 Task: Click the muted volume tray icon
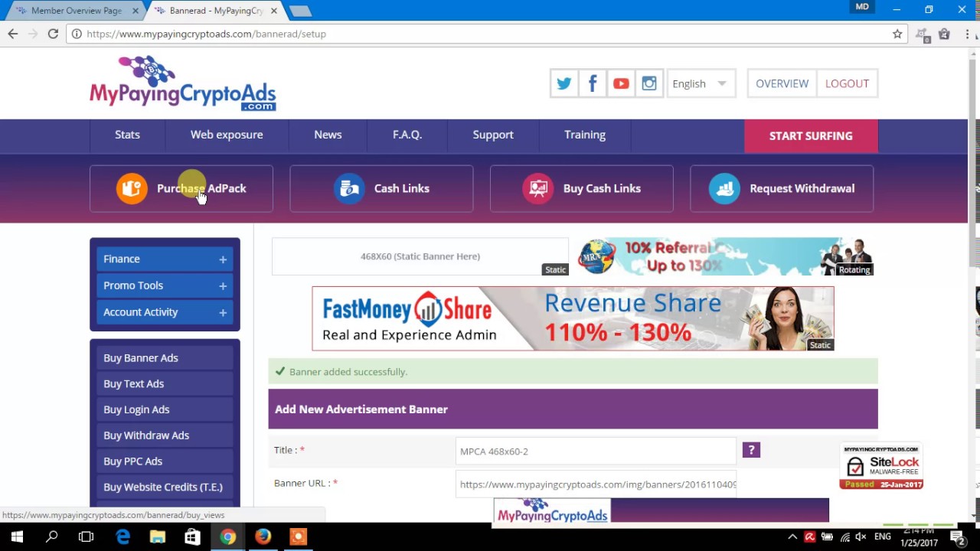(x=861, y=537)
